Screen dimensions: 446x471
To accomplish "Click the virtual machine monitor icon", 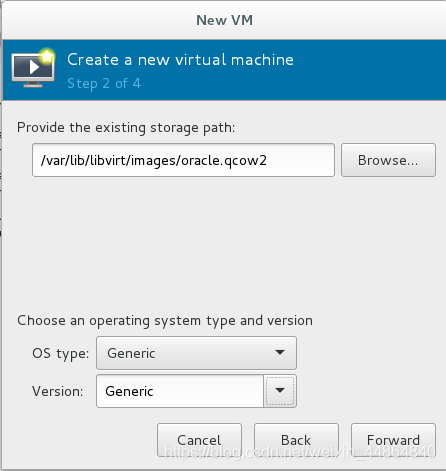I will tap(33, 69).
